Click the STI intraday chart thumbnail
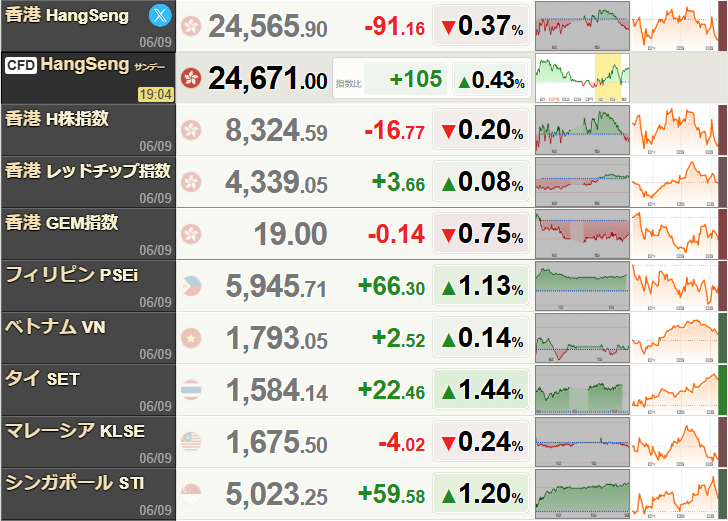Screen dimensions: 728x521 582,494
